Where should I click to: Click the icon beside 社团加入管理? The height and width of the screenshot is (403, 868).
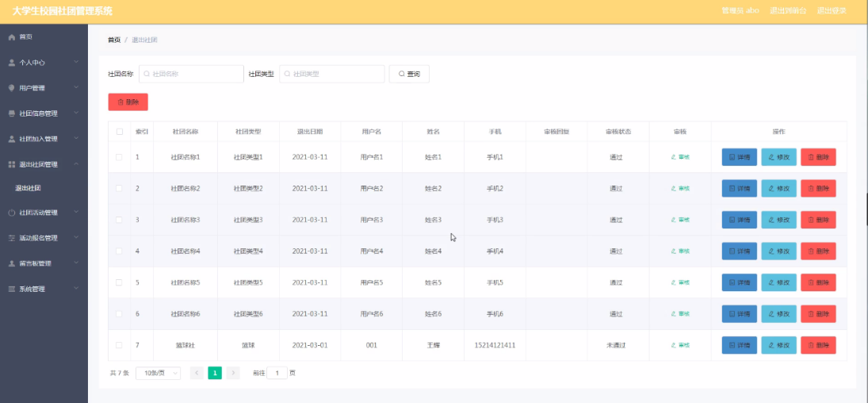coord(12,139)
